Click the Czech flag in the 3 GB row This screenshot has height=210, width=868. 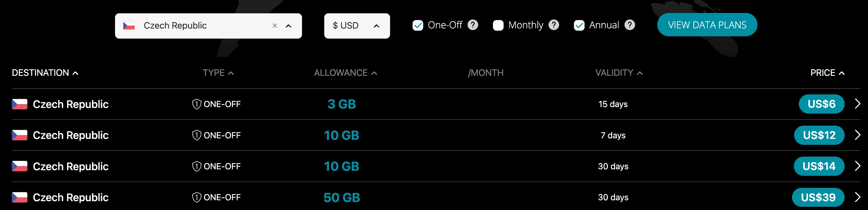coord(20,104)
